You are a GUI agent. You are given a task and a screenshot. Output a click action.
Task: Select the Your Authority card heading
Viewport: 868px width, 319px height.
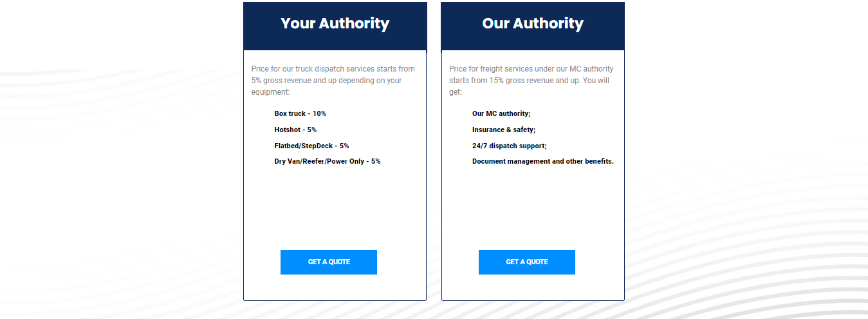coord(335,23)
